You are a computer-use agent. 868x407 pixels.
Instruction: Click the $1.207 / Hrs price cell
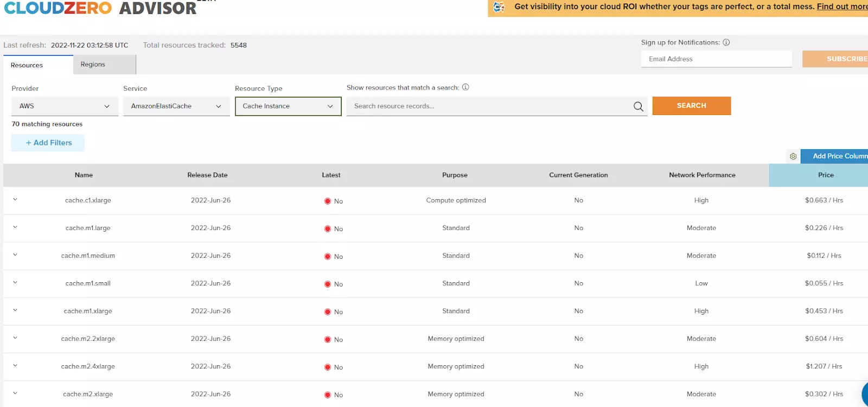tap(824, 366)
